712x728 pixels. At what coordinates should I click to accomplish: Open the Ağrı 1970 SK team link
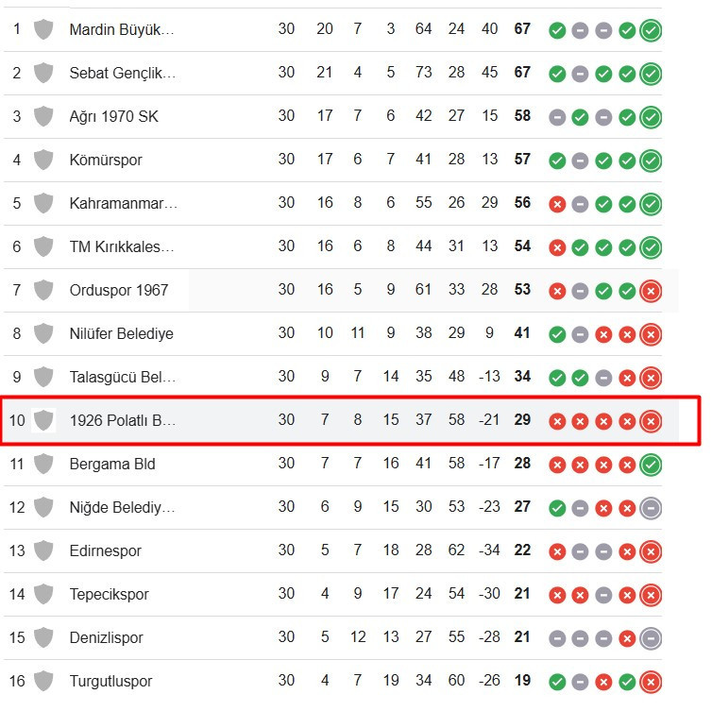pyautogui.click(x=114, y=116)
